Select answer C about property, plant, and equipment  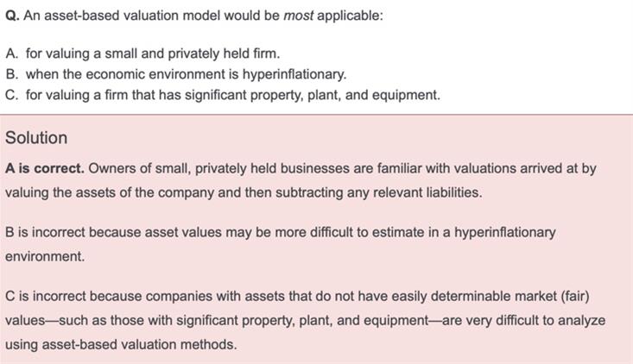232,95
